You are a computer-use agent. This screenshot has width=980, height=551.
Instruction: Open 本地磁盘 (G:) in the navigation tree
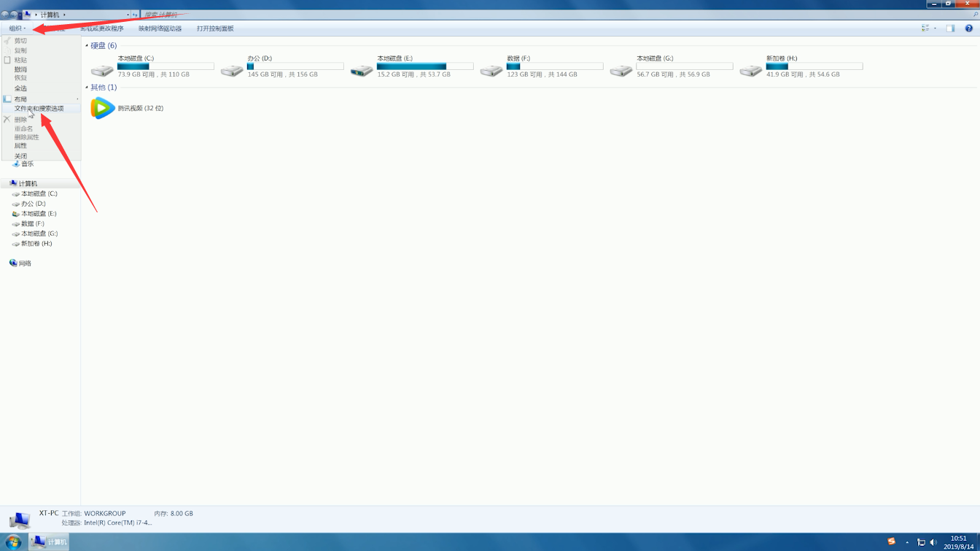point(39,234)
